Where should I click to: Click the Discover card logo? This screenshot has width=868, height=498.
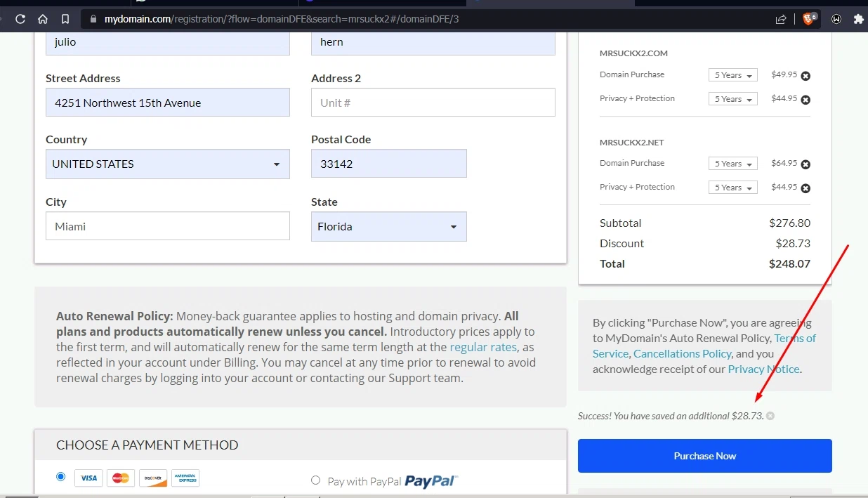153,478
